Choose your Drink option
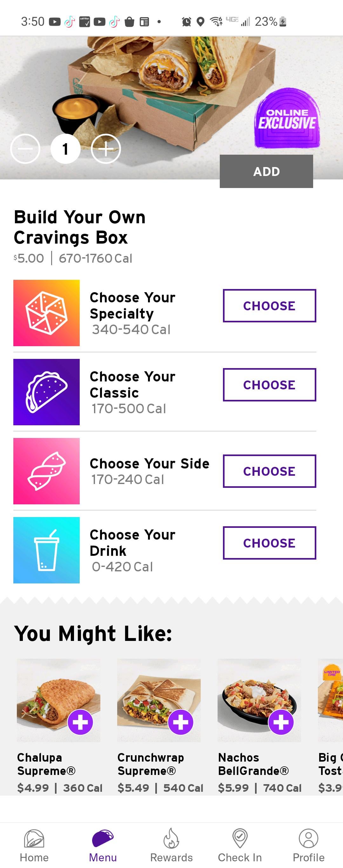343x868 pixels. pos(269,543)
